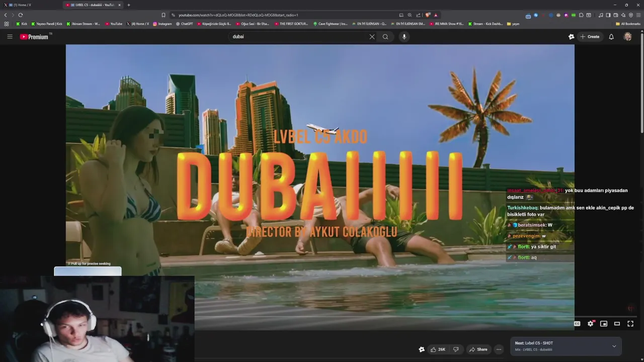
Task: Open the Brave Shields lion icon
Action: 428,15
